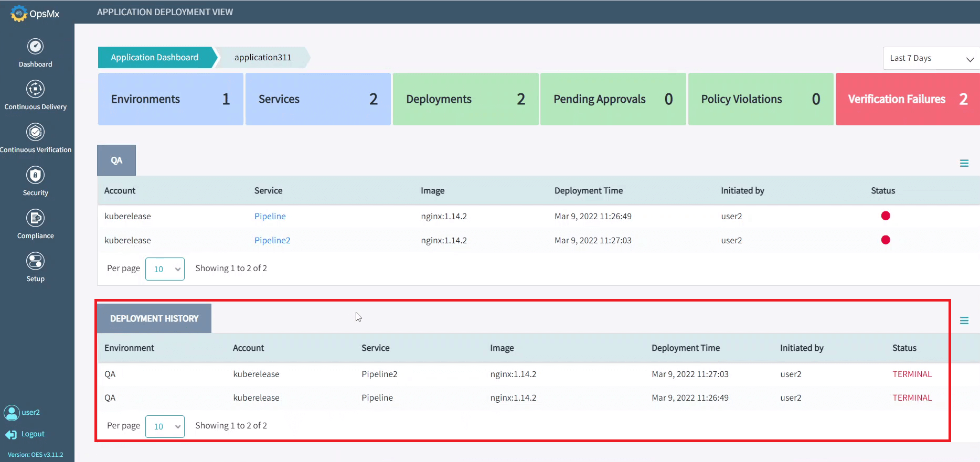Click TERMINAL status for Pipeline2 history row

pos(912,374)
